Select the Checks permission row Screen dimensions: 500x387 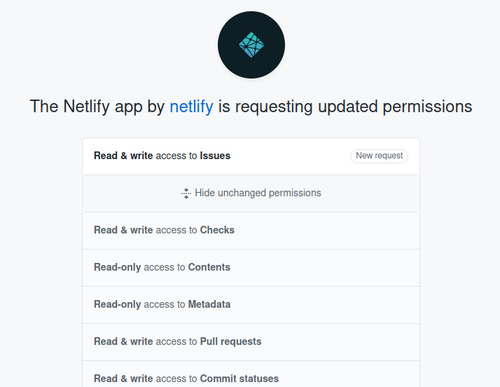click(251, 231)
